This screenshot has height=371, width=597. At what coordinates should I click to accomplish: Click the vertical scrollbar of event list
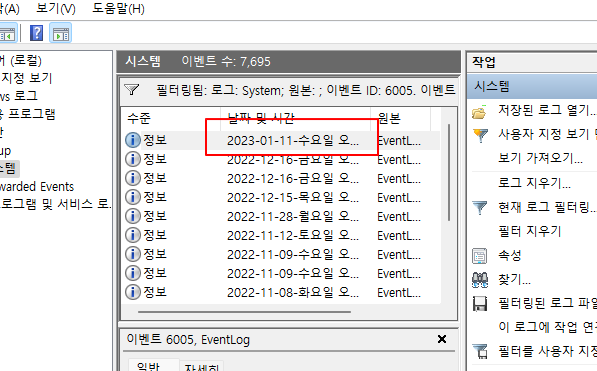pos(449,172)
